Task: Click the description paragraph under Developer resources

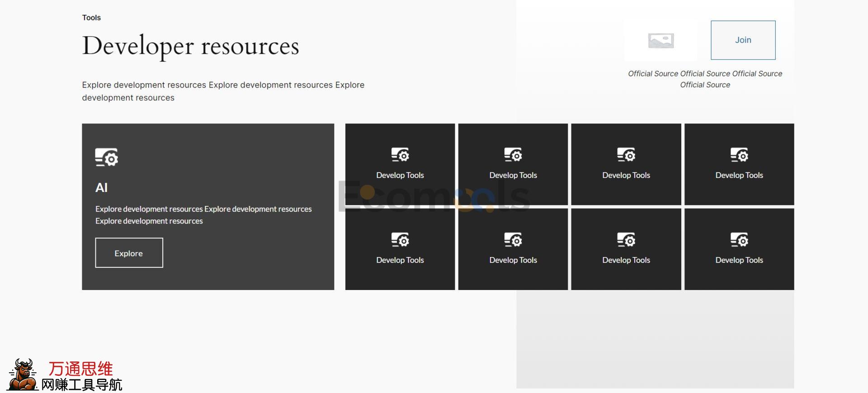Action: coord(223,91)
